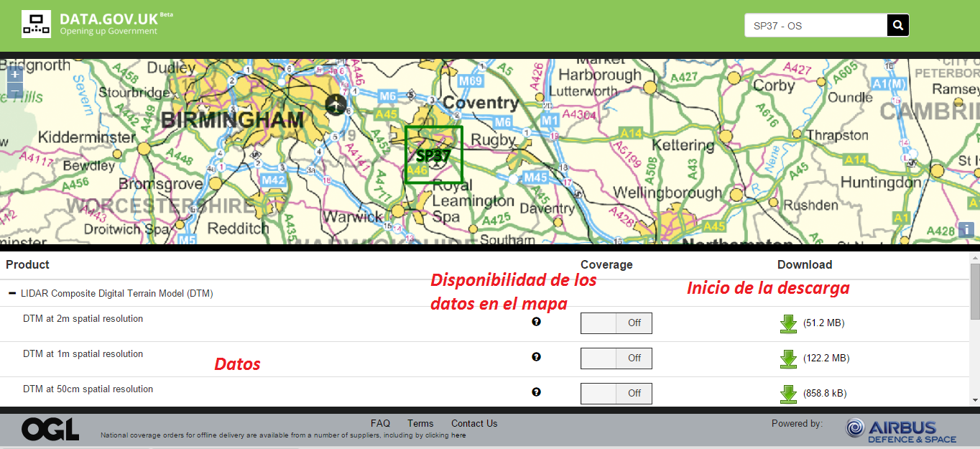Show help for DTM 2m resolution
980x449 pixels.
point(536,322)
